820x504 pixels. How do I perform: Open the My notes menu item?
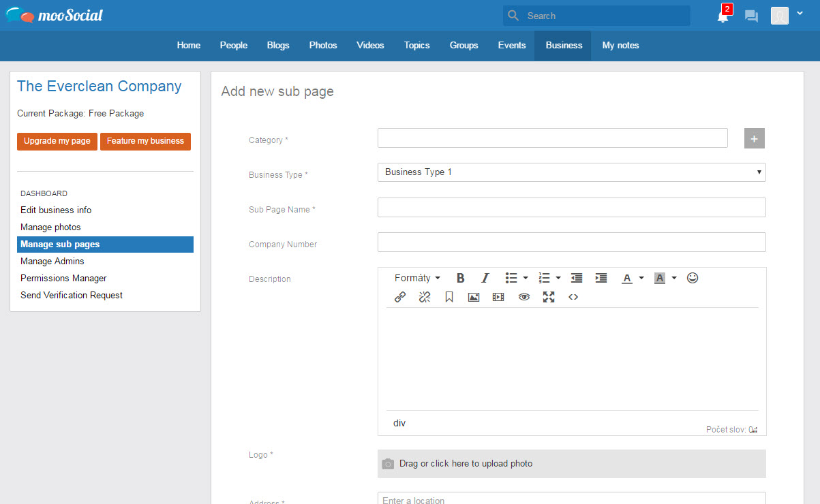click(x=621, y=45)
